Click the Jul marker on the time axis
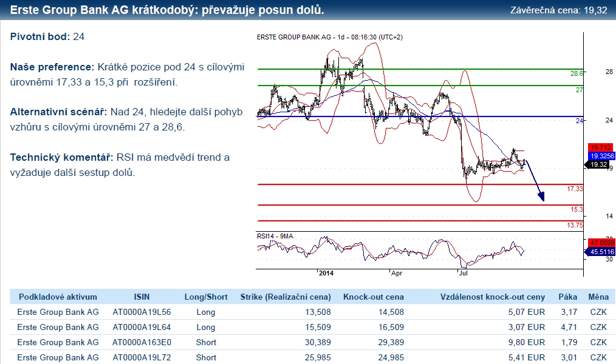 [x=464, y=273]
